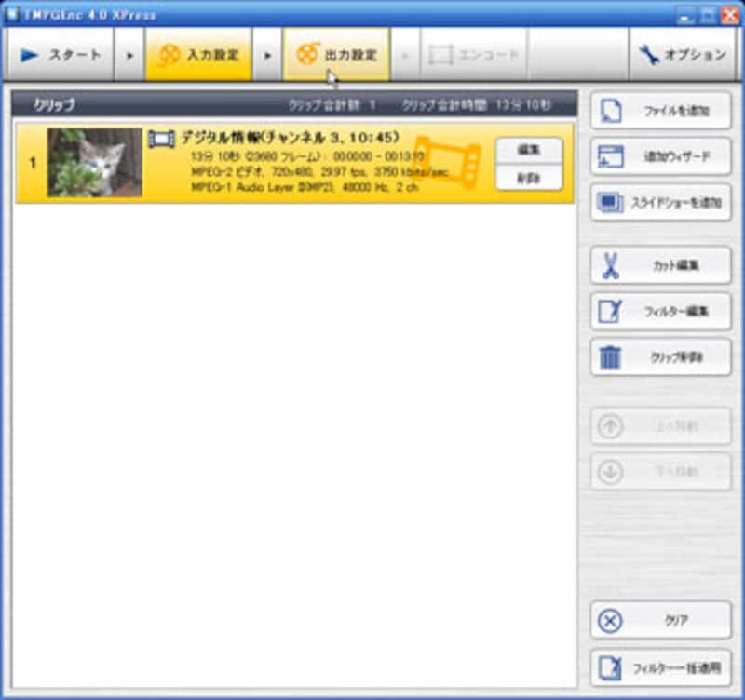Go to the 出力設定 output settings stage

pyautogui.click(x=336, y=55)
